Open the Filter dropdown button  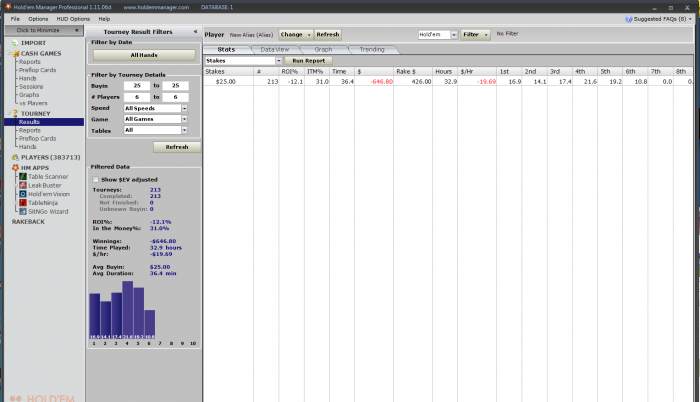[475, 34]
